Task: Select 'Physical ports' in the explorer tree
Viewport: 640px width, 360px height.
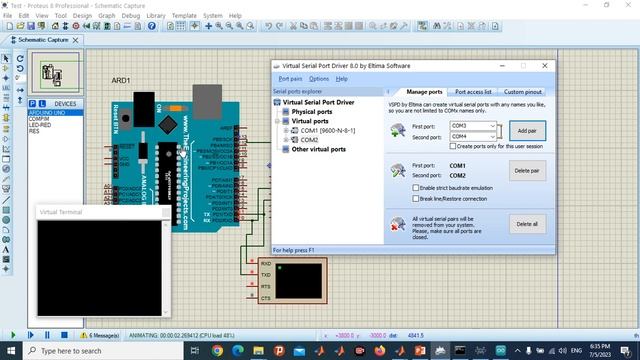Action: [x=312, y=111]
